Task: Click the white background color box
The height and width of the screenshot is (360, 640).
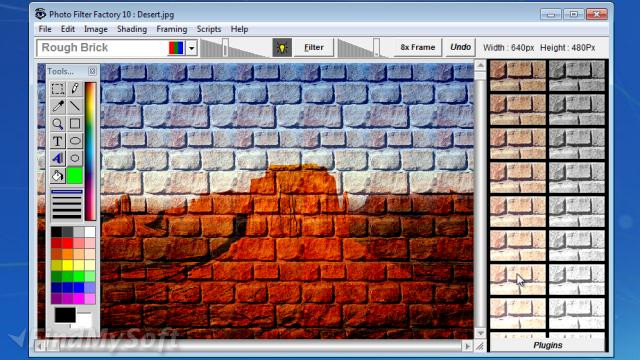Action: 84,320
